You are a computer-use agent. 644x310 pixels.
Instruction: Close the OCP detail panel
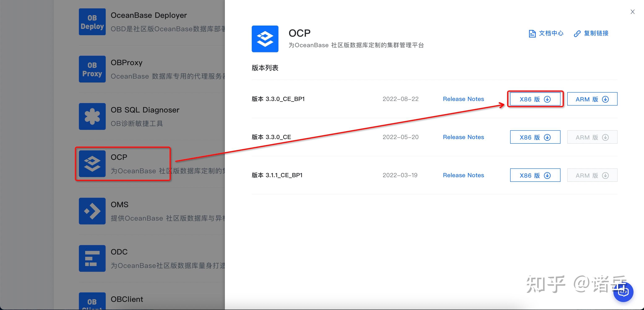632,12
